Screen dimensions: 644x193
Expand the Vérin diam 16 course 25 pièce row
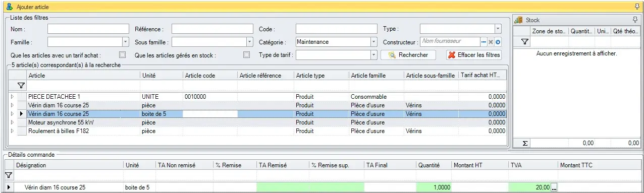[12, 105]
